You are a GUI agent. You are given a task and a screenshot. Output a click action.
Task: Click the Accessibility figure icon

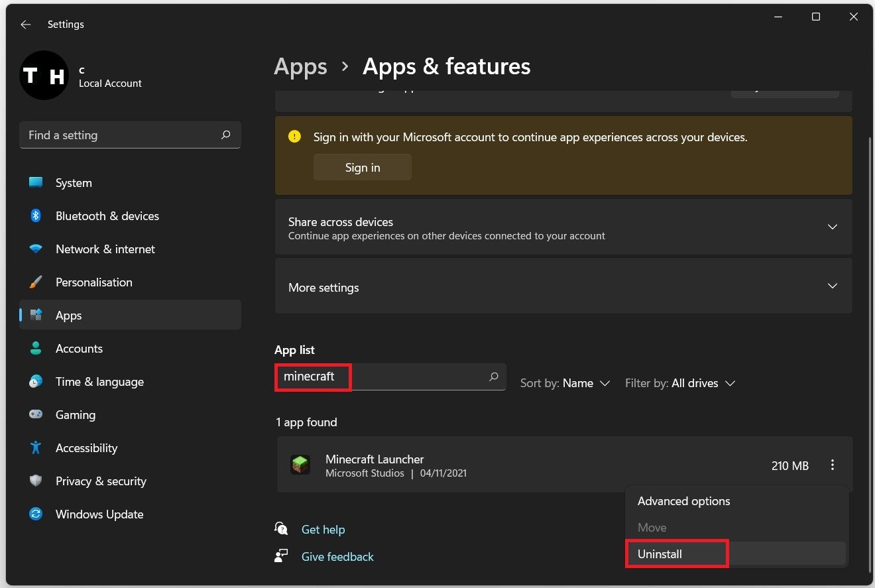click(36, 448)
